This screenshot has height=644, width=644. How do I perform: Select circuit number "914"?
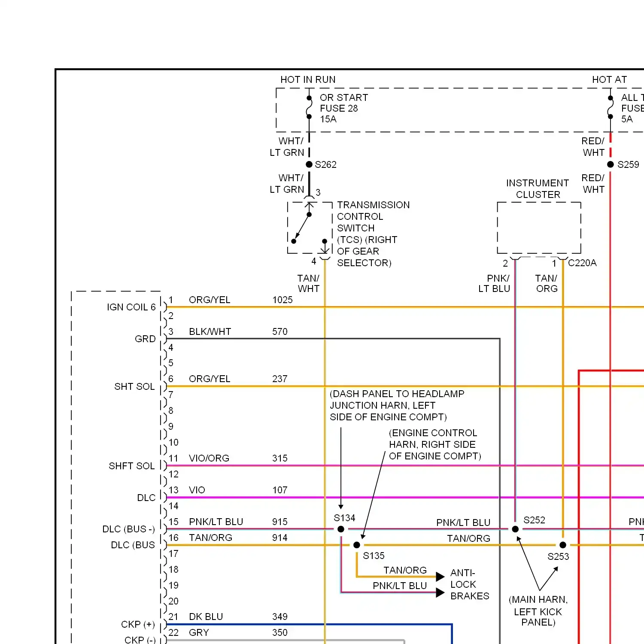coord(280,538)
